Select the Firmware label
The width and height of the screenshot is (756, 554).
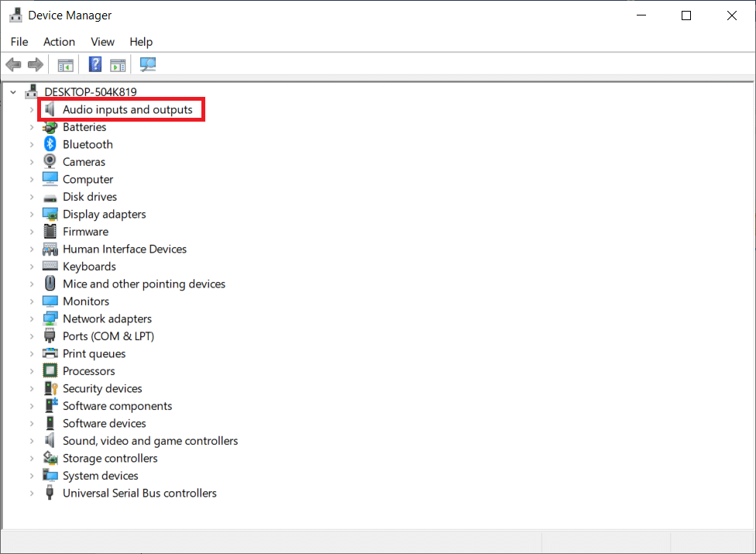pos(85,232)
